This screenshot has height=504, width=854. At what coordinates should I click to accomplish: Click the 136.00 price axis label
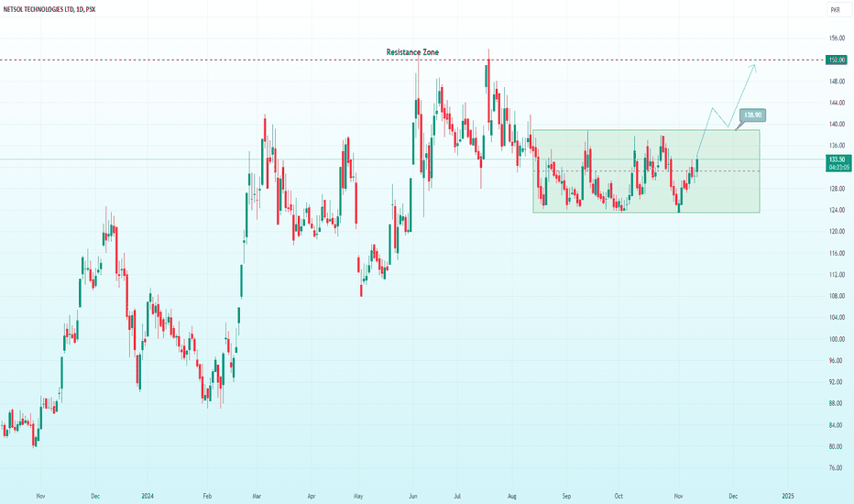point(837,146)
